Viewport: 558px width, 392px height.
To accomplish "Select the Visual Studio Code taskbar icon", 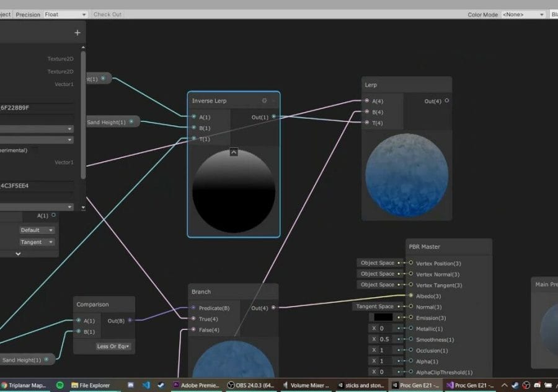I will point(146,385).
